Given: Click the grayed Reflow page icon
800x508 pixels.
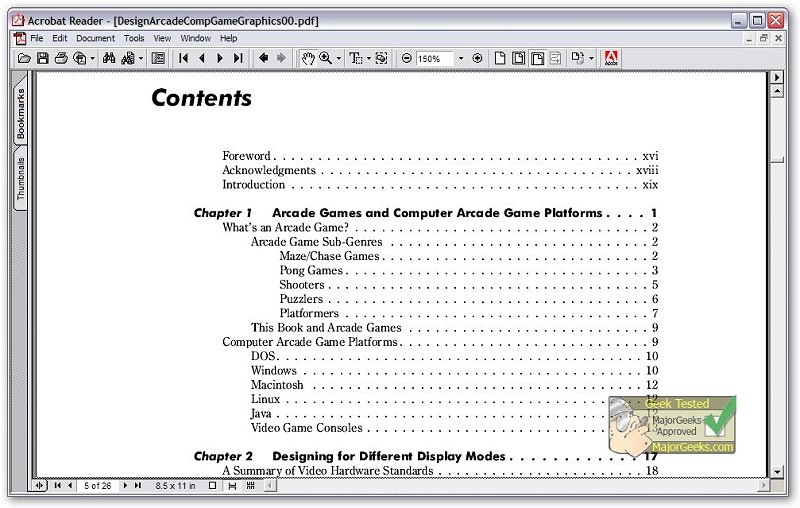Looking at the screenshot, I should click(x=556, y=58).
